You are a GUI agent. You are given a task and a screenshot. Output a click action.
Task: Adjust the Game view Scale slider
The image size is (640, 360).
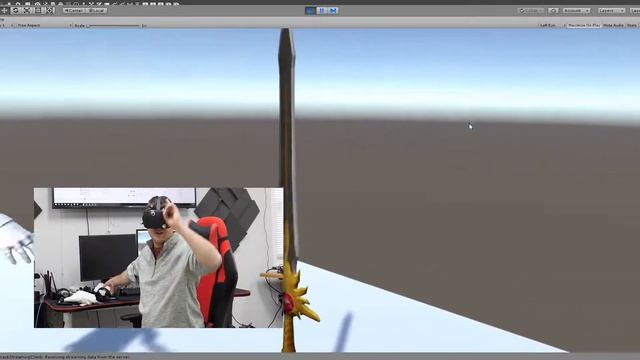(114, 25)
